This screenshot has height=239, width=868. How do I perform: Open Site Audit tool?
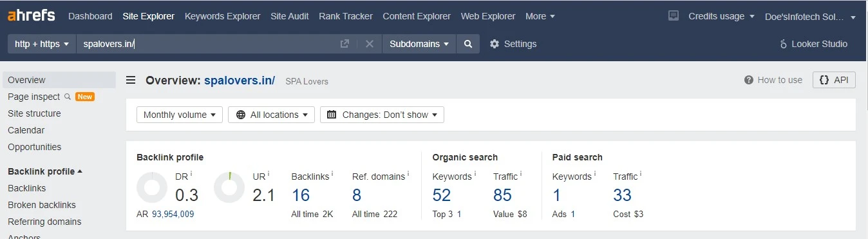tap(290, 16)
